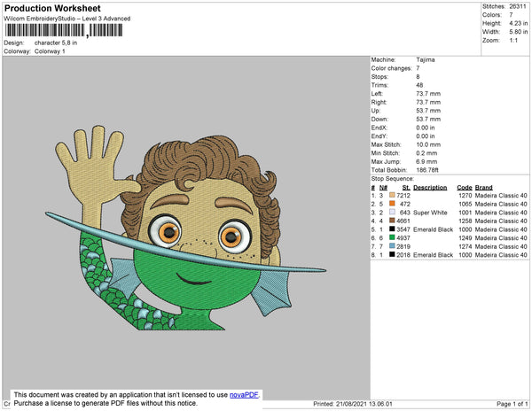Click 'Purchase a license' notice line
The image size is (532, 411).
(x=106, y=403)
